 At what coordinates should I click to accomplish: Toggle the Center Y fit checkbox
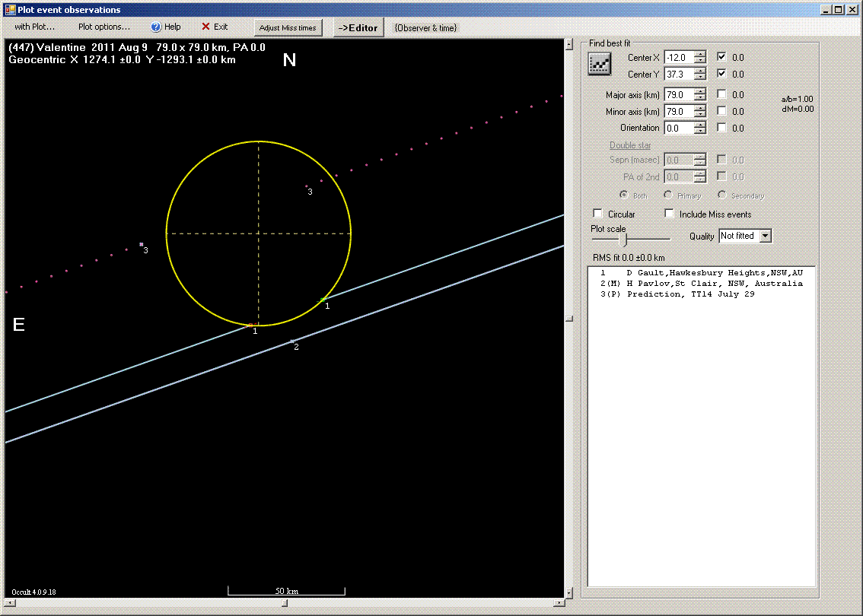click(x=721, y=73)
